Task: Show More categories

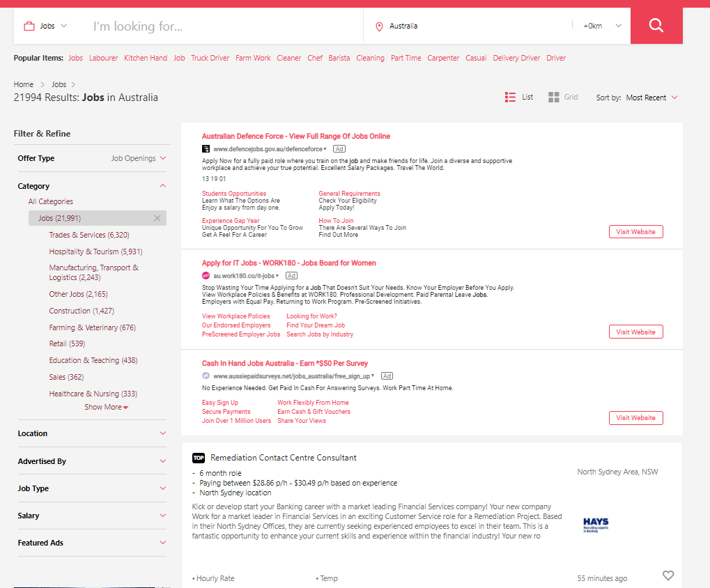Action: 106,407
